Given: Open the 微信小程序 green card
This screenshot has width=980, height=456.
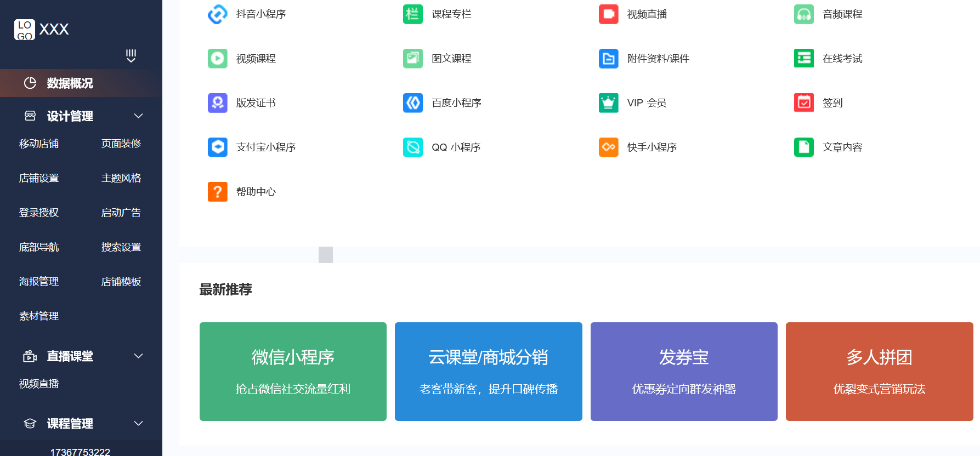Looking at the screenshot, I should point(293,372).
